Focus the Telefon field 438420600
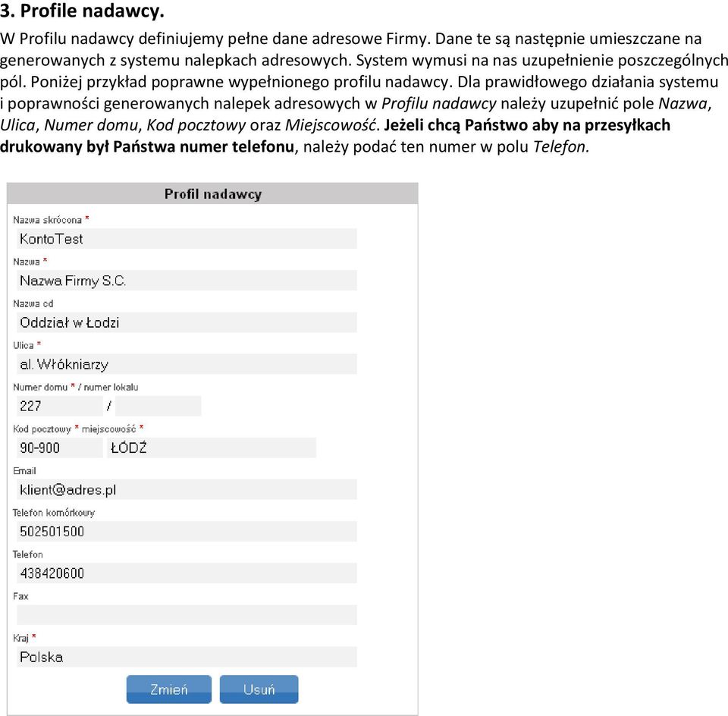 coord(187,573)
